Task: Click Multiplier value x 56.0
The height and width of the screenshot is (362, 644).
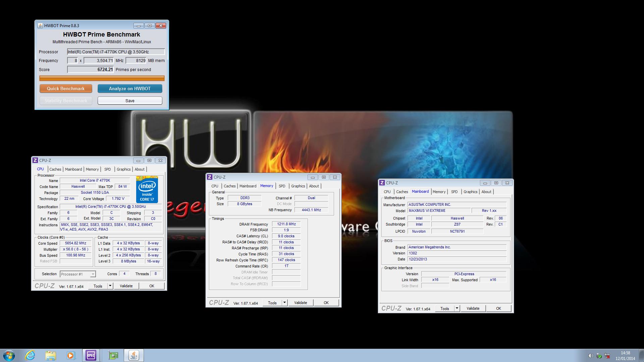Action: tap(76, 249)
